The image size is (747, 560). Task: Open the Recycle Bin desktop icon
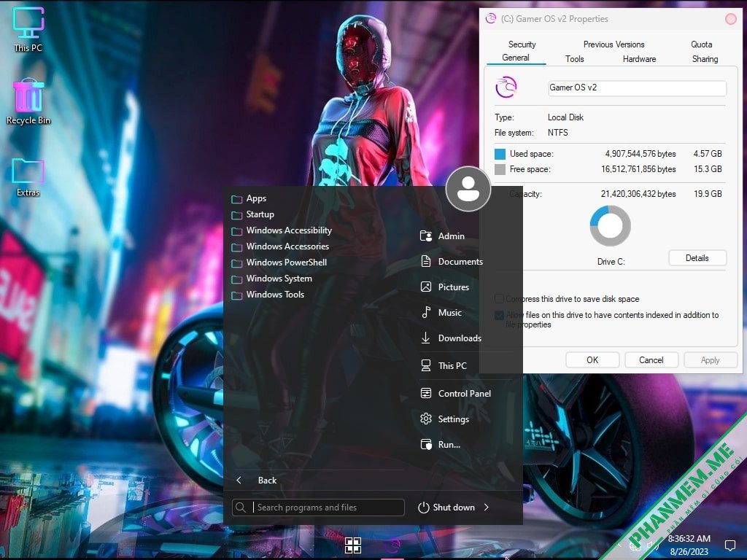pyautogui.click(x=28, y=101)
